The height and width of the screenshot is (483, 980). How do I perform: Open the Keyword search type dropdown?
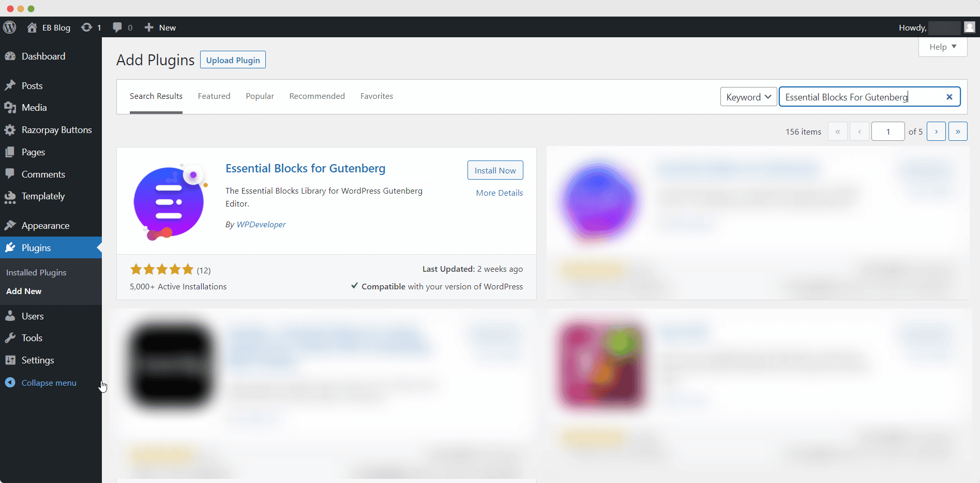click(748, 97)
